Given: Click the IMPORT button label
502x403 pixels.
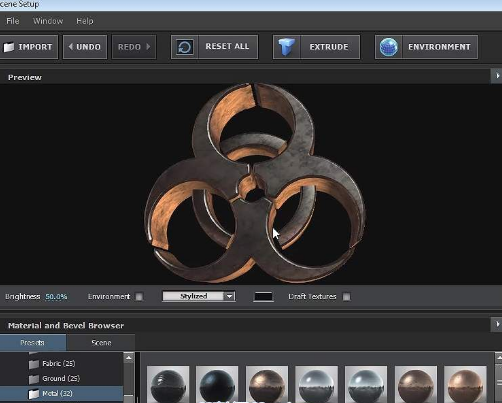Looking at the screenshot, I should 35,47.
